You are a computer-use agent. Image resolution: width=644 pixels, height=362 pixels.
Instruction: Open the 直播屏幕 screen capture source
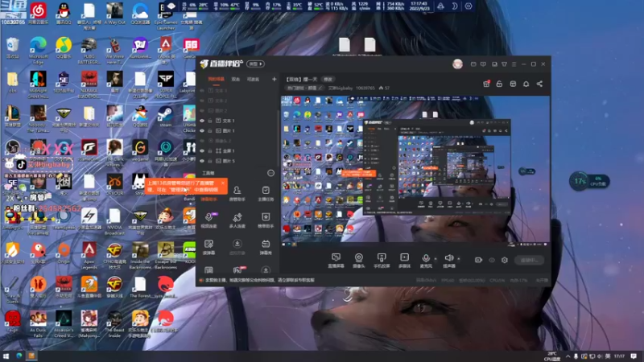[x=336, y=260]
